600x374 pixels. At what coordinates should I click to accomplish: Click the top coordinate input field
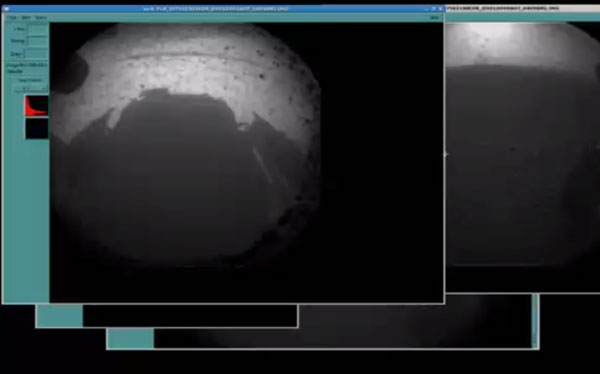click(38, 29)
